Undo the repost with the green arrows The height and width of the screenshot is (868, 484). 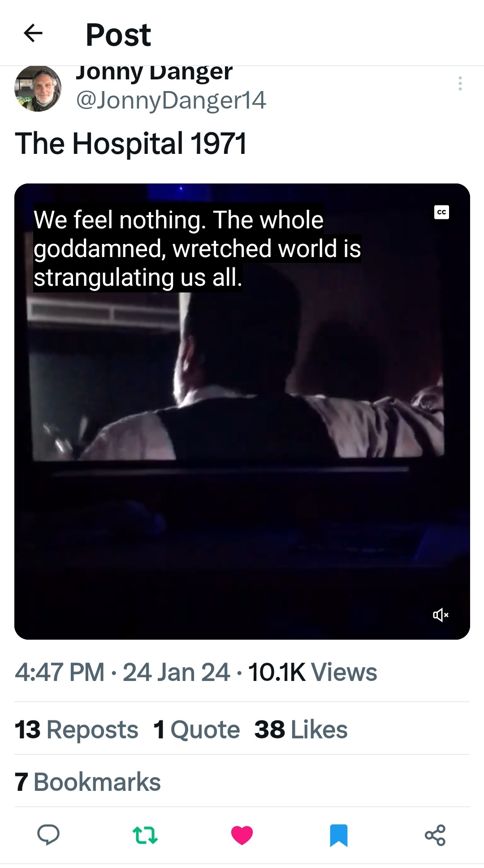(x=145, y=835)
